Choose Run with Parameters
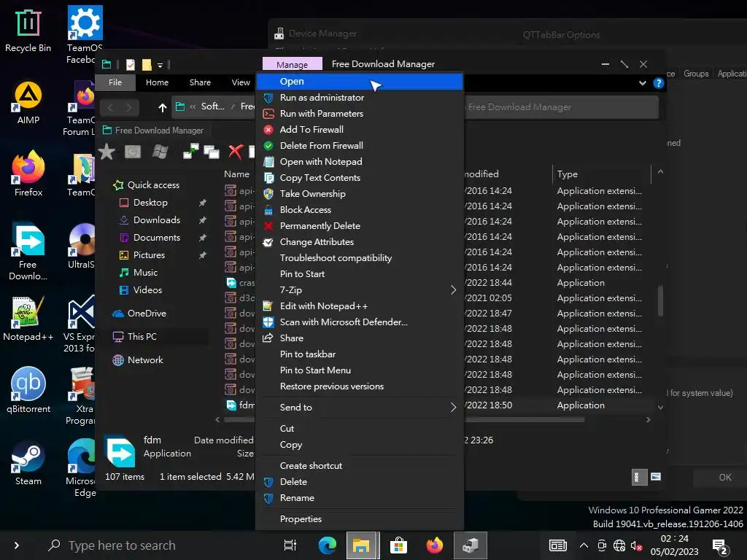This screenshot has width=747, height=560. [360, 114]
